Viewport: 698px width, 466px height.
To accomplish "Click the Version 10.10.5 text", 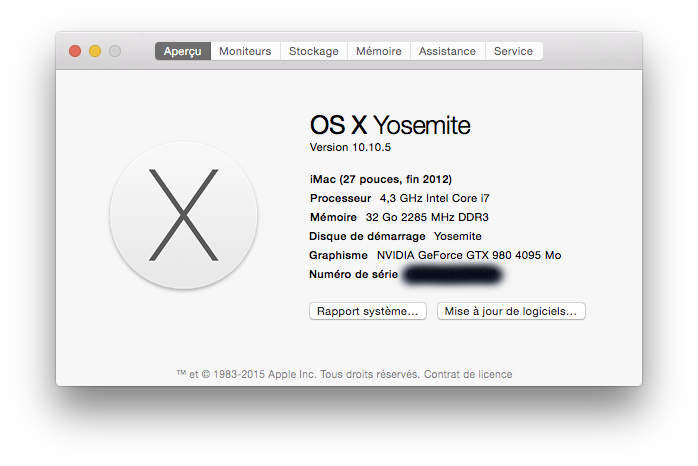I will (x=350, y=147).
